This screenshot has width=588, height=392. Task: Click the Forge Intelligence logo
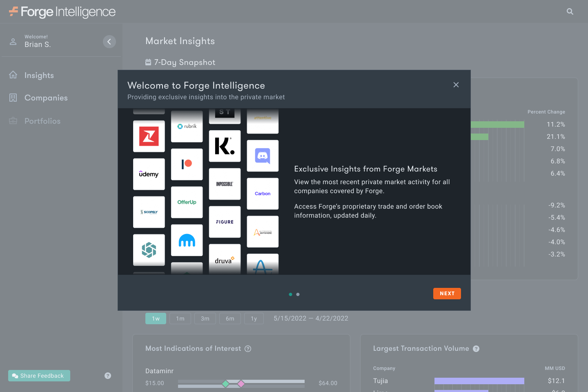tap(61, 11)
